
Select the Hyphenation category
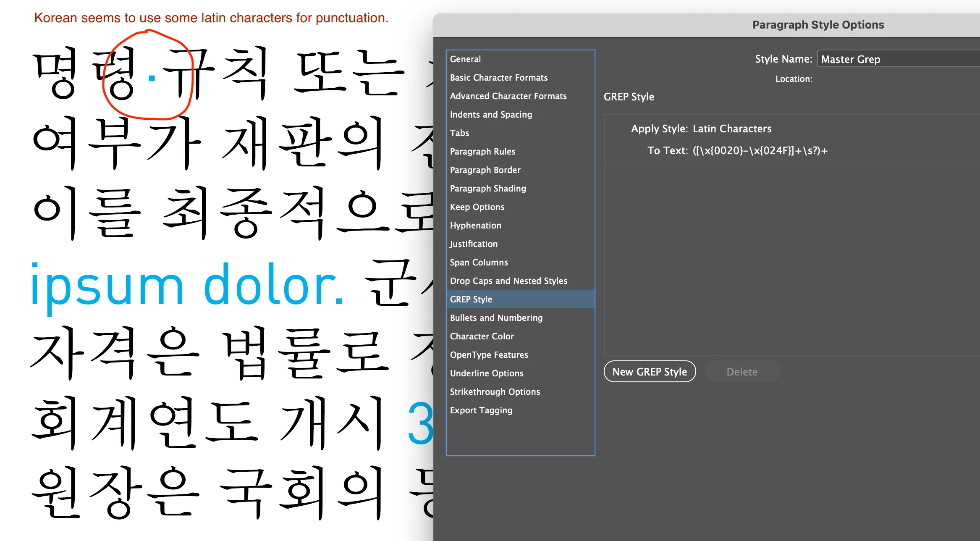(x=475, y=226)
